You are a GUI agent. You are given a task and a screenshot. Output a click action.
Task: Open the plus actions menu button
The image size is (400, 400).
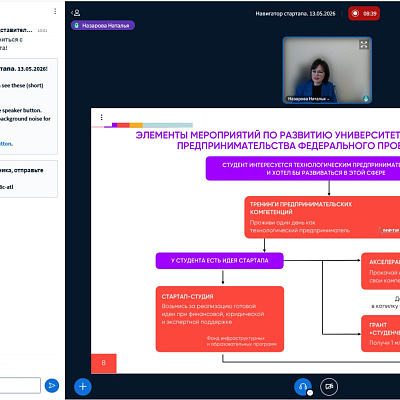pyautogui.click(x=83, y=387)
